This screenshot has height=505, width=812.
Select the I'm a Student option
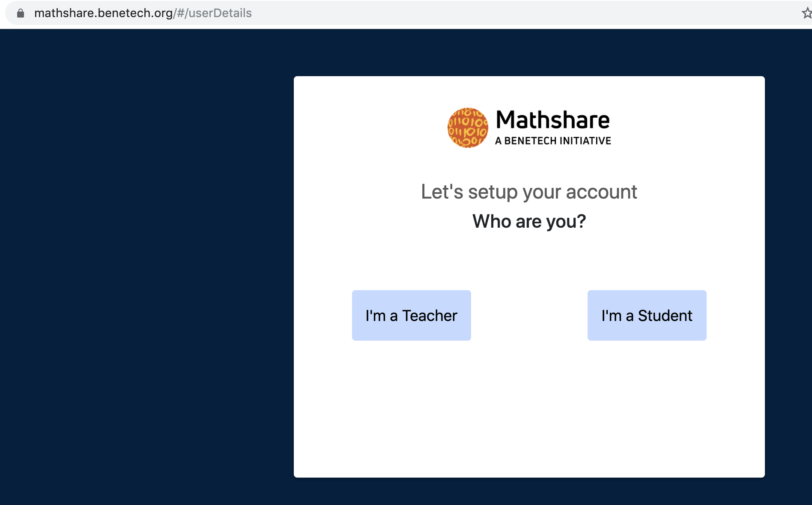click(x=646, y=315)
